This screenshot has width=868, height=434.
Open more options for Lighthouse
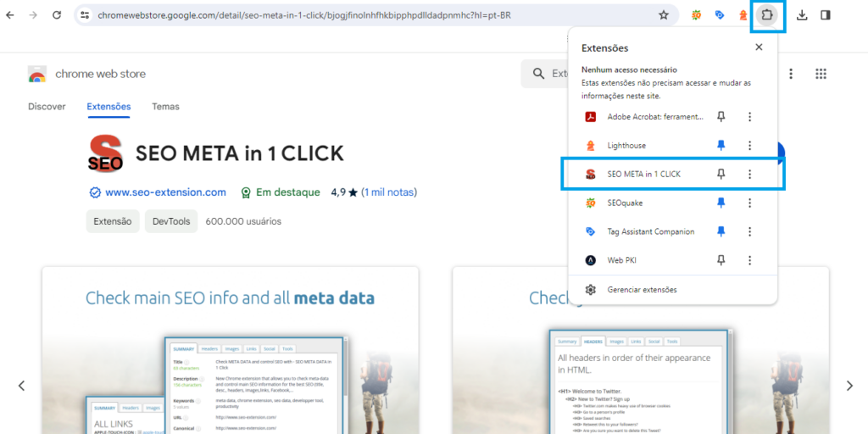click(x=749, y=146)
